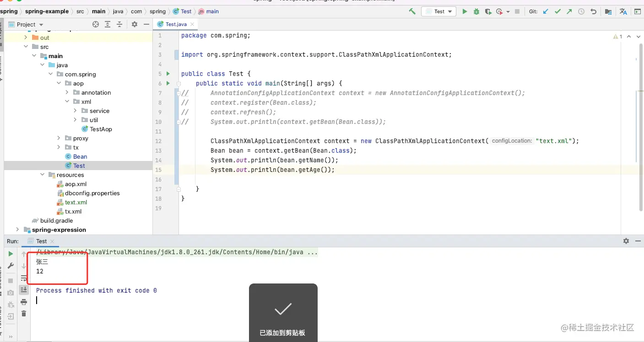The height and width of the screenshot is (342, 644).
Task: Collapse the resources folder
Action: pyautogui.click(x=43, y=175)
